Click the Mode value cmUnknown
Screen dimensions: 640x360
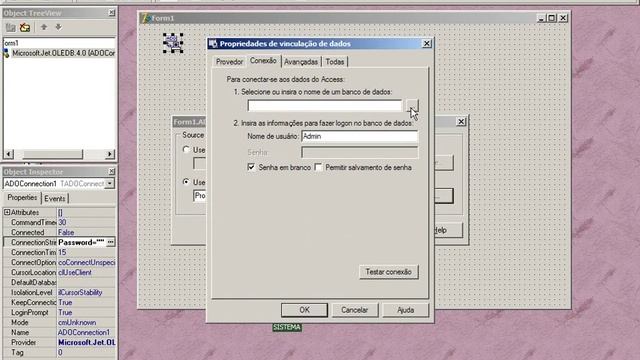[86, 322]
